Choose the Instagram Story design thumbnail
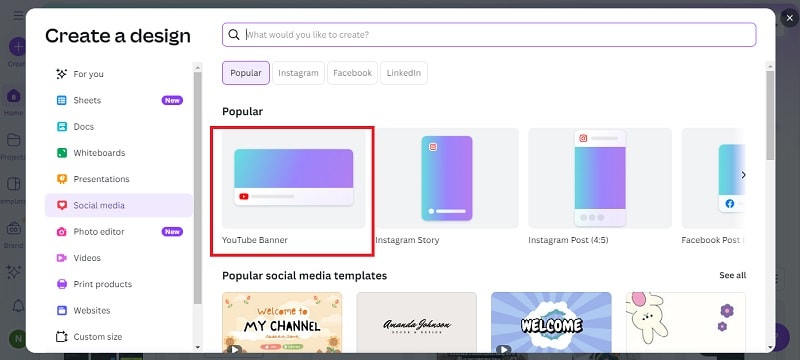This screenshot has width=800, height=360. coord(446,178)
